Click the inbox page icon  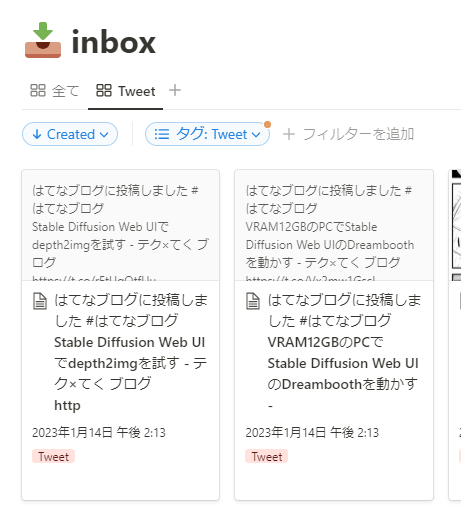click(x=43, y=40)
